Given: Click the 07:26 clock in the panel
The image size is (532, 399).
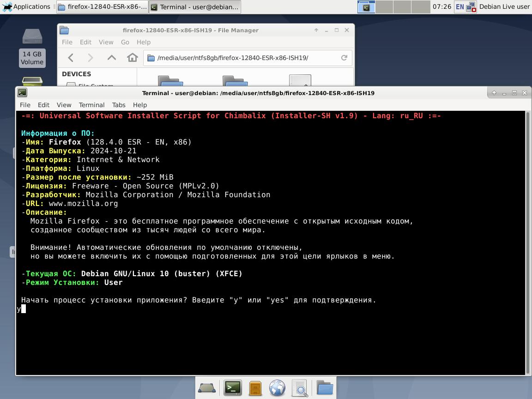Looking at the screenshot, I should (x=442, y=7).
